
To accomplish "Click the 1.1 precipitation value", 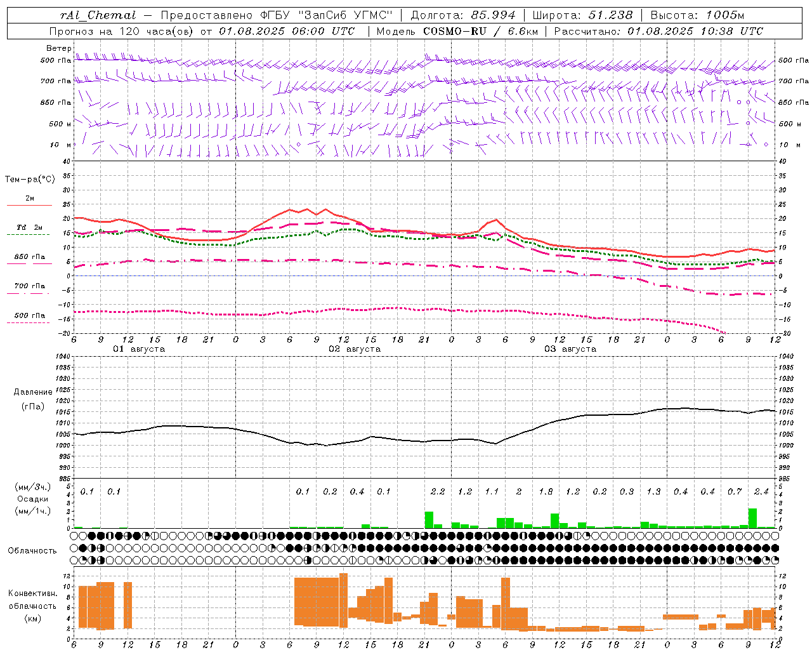I will pos(492,492).
